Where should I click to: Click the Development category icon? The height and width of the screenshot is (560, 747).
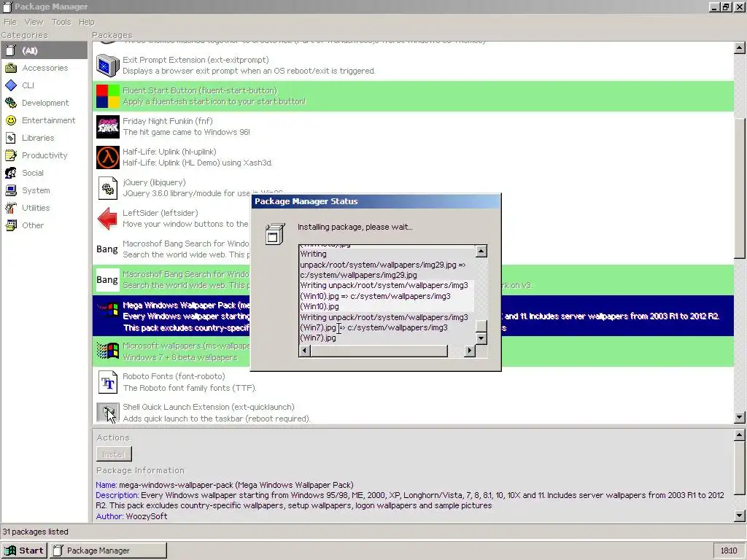(x=11, y=103)
